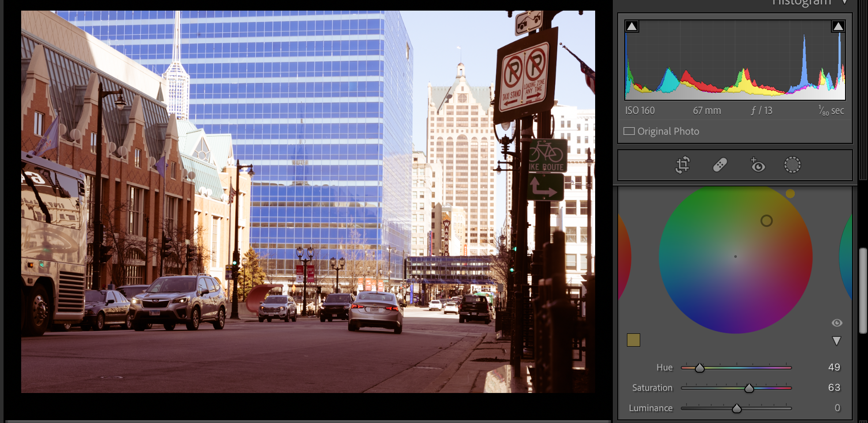Screen dimensions: 868x423
Task: Click the f/13 aperture readout
Action: [762, 110]
